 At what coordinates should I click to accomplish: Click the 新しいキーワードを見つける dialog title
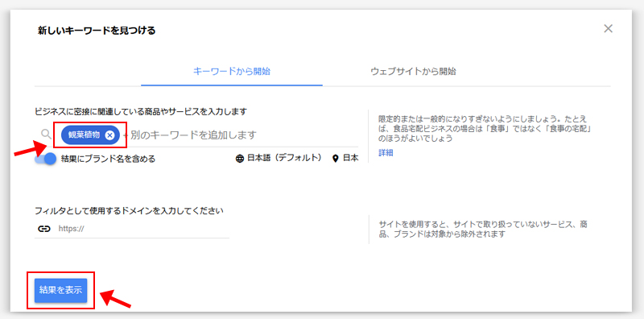point(97,31)
